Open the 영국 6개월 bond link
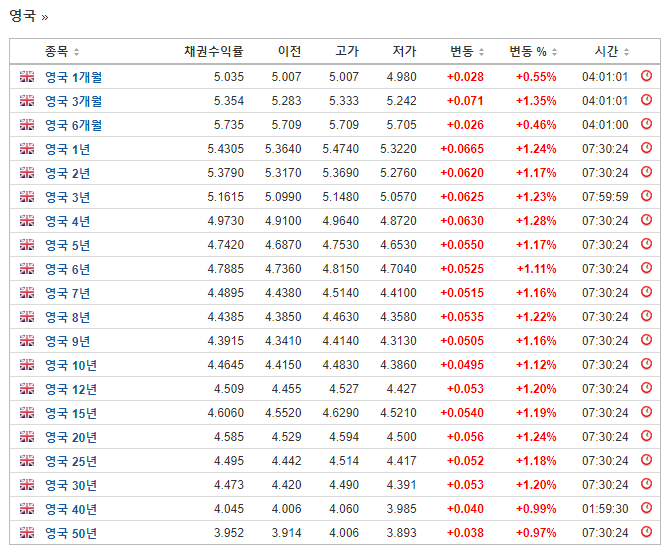Screen dimensions: 669x552 [73, 125]
